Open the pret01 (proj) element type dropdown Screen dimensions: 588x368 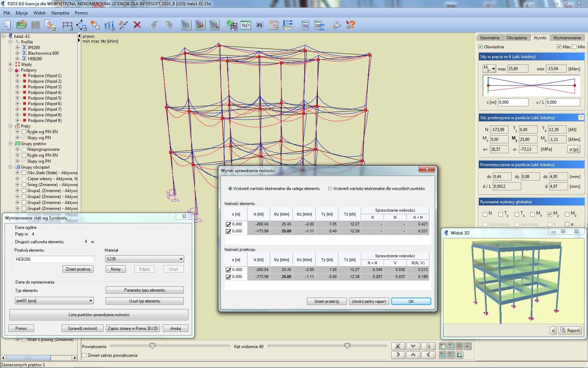tap(54, 301)
